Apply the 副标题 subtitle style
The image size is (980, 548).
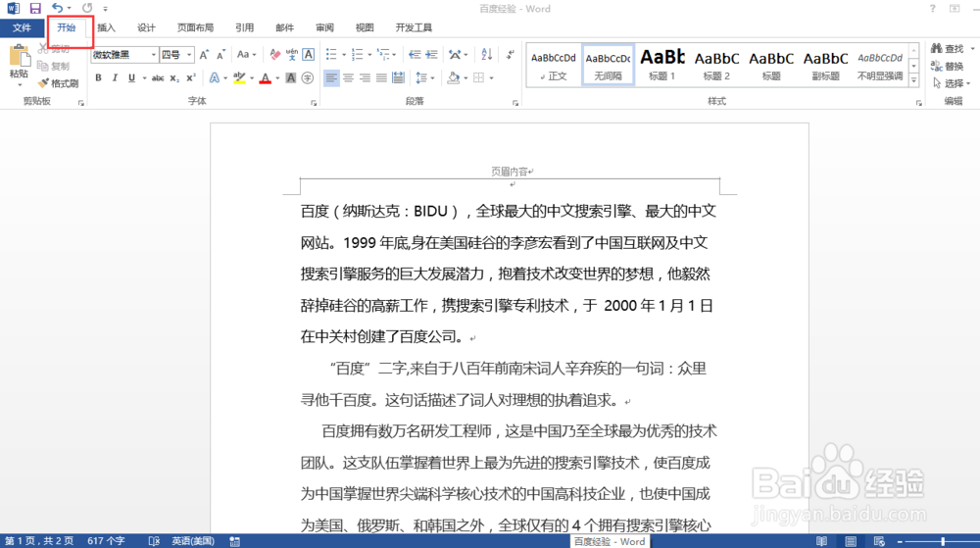pos(825,65)
